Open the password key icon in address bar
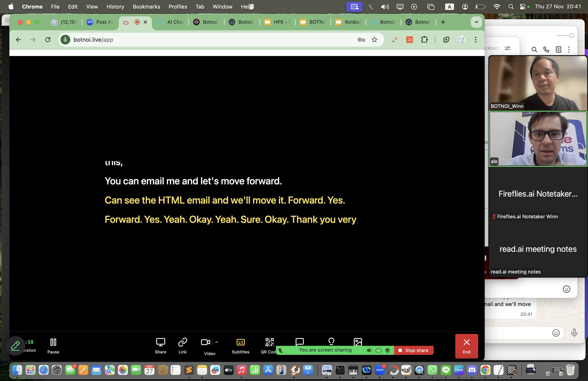 [361, 40]
